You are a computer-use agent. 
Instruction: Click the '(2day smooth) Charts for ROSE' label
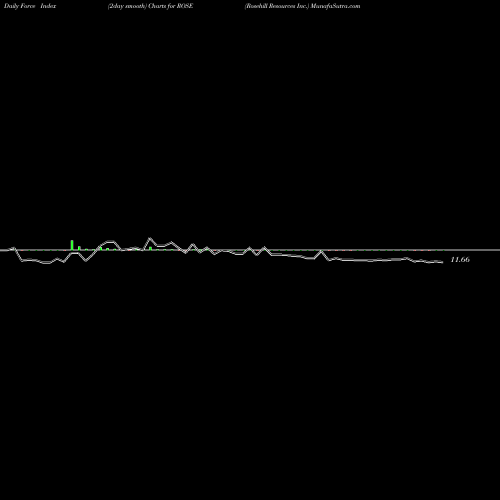pos(150,6)
